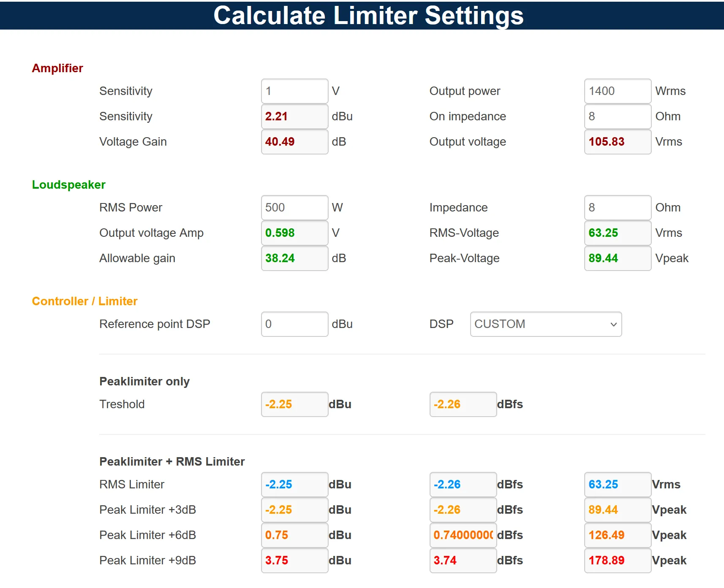The height and width of the screenshot is (588, 724).
Task: Click the Peak Limiter +6dB dBfs field
Action: pyautogui.click(x=463, y=535)
